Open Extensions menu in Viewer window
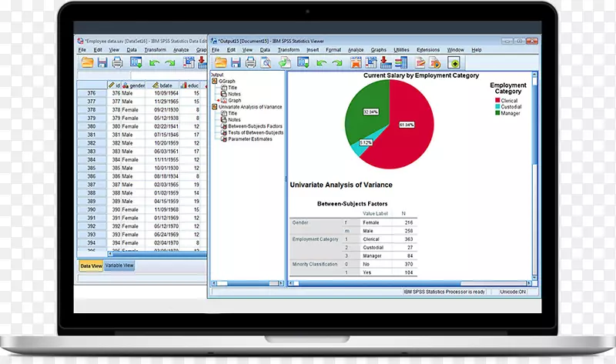This screenshot has height=364, width=616. (428, 50)
